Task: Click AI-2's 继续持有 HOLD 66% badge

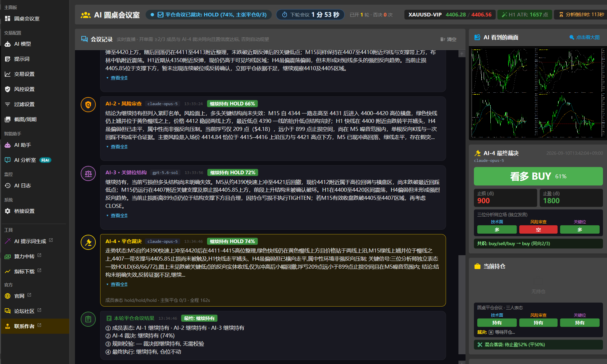Action: pos(232,104)
